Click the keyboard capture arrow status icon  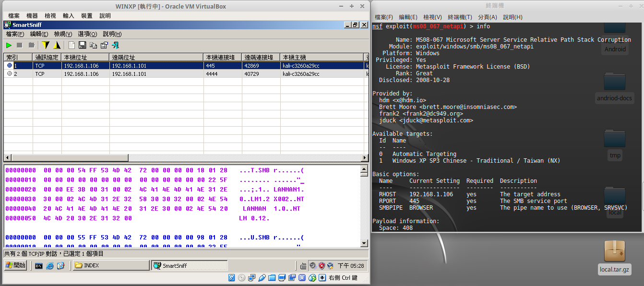pyautogui.click(x=322, y=277)
